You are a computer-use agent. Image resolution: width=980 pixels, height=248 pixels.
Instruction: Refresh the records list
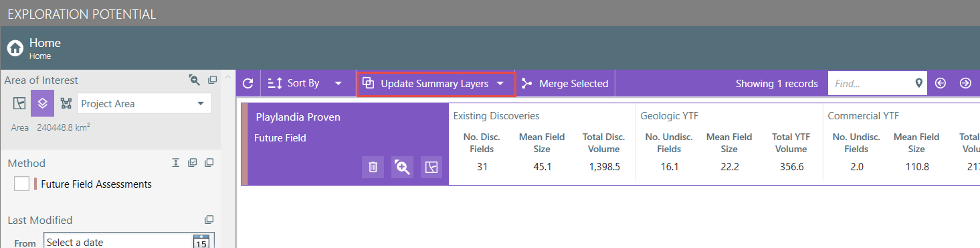(x=248, y=84)
